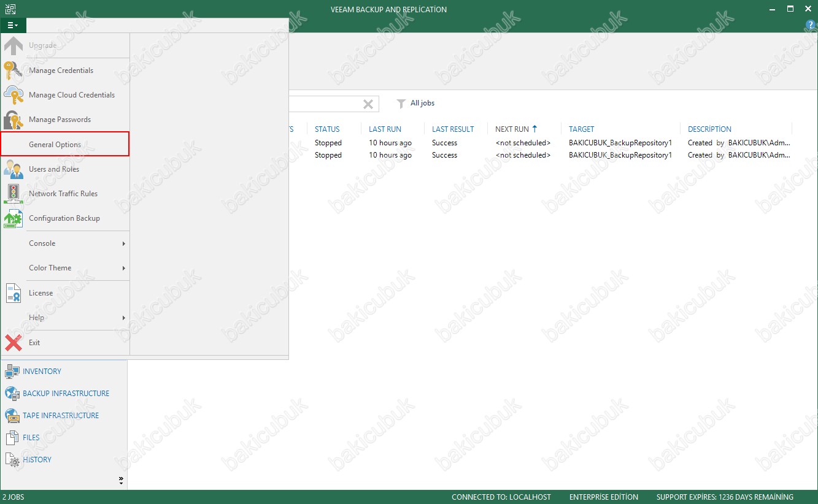Click the Upgrade arrow icon

click(14, 45)
